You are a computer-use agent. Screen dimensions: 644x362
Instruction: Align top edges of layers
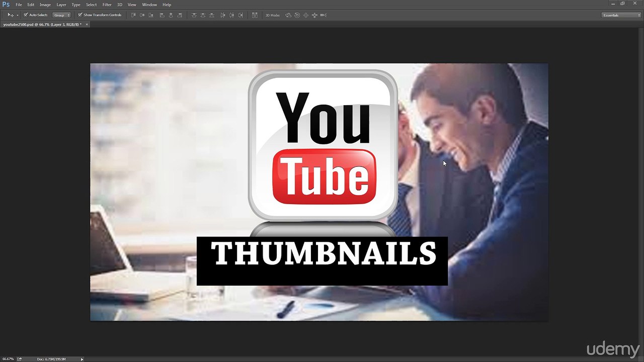[133, 15]
